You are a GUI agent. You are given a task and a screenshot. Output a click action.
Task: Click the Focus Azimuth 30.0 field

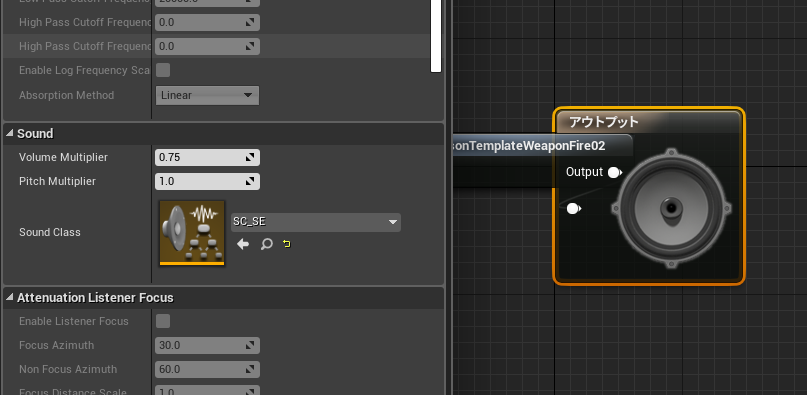(207, 346)
